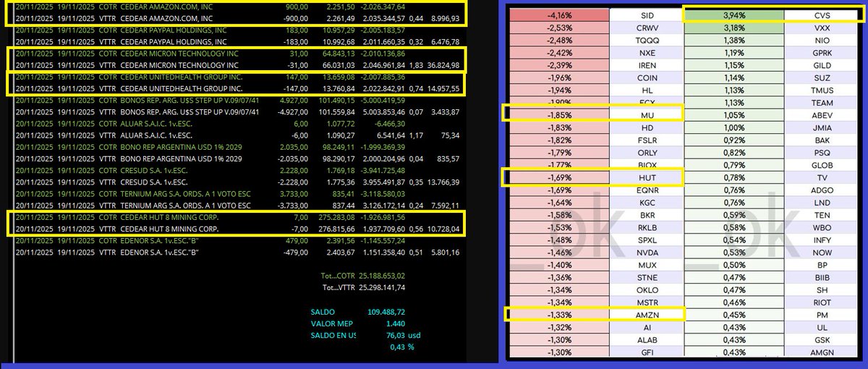Click the HD ticker cell

647,127
